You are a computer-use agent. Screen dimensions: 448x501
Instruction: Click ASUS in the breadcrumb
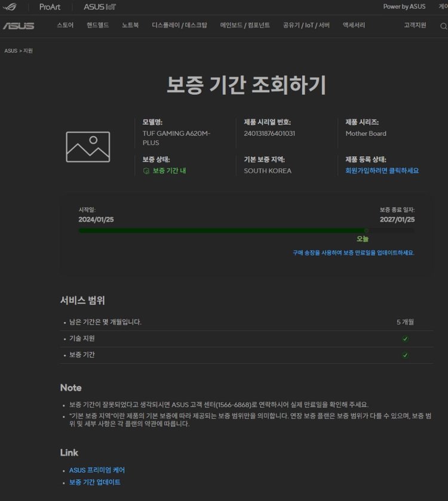pos(11,51)
